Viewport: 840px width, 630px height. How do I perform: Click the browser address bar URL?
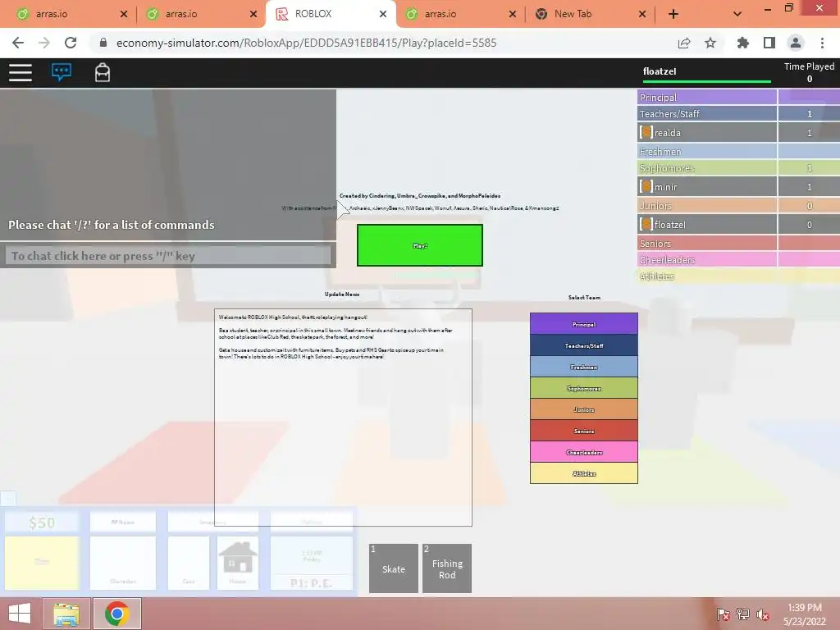coord(307,43)
